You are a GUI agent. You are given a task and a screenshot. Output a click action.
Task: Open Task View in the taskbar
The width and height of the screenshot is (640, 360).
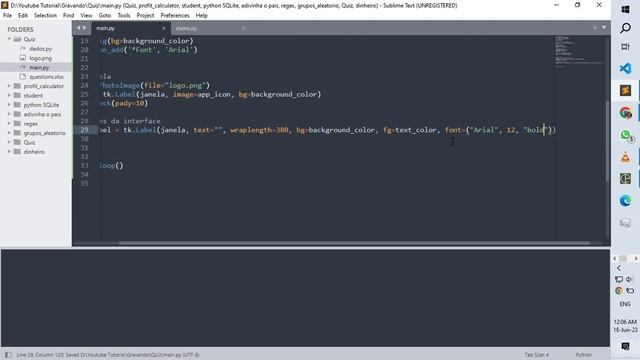pyautogui.click(x=625, y=47)
